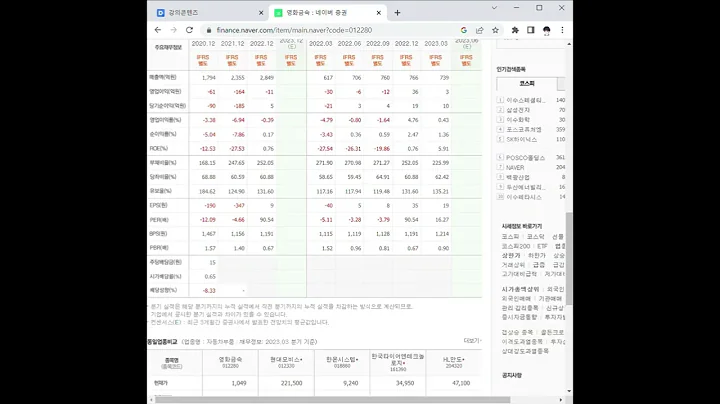Open the ETF quick link
Screen dimensions: 720x404
pyautogui.click(x=542, y=246)
